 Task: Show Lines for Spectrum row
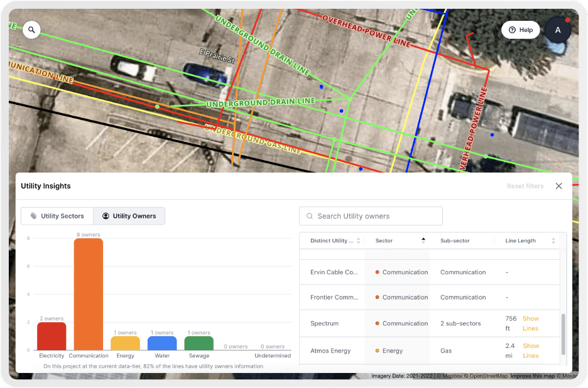click(x=530, y=323)
